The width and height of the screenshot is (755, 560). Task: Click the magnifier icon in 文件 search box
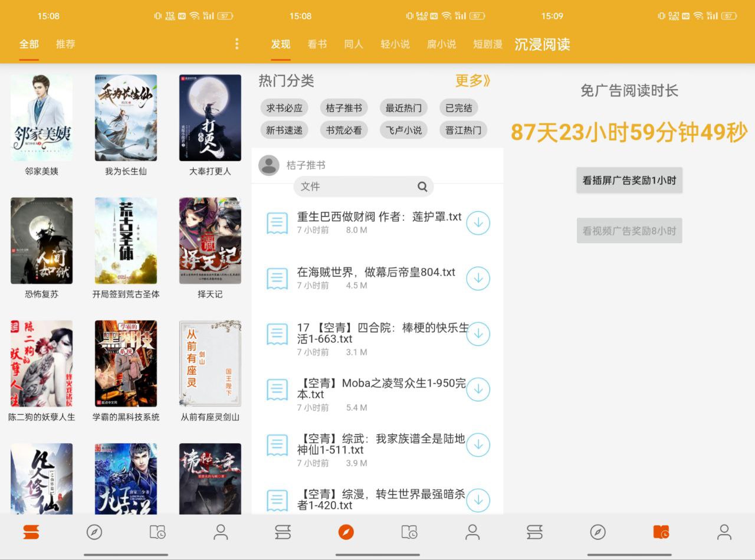[422, 186]
